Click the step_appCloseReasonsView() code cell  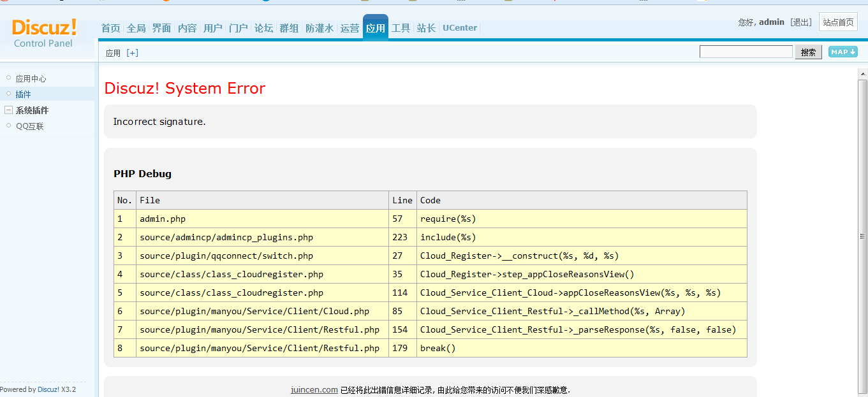[x=582, y=274]
